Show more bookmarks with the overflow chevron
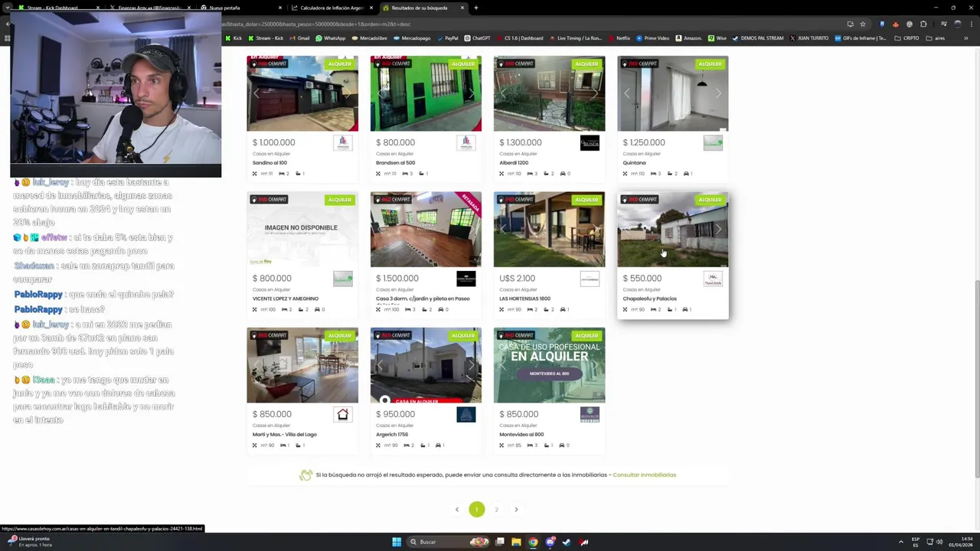The width and height of the screenshot is (980, 551). (965, 38)
